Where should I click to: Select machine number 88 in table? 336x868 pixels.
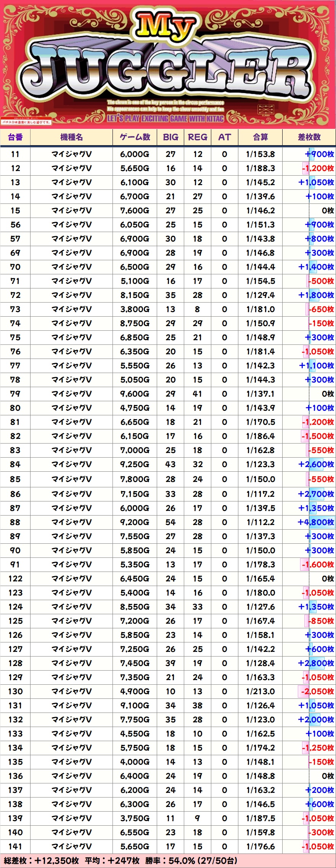pos(15,522)
